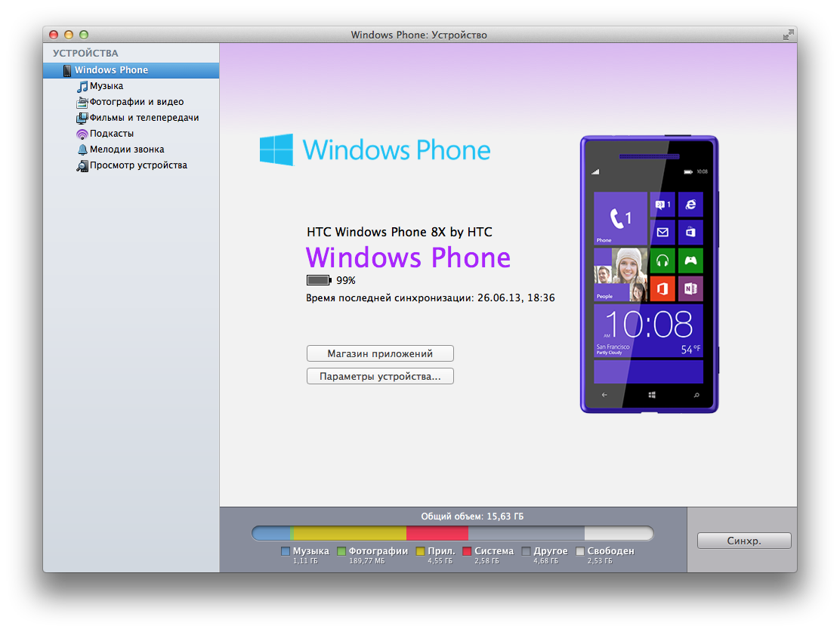Click the Общий объем: 15,63 ГБ label

[x=472, y=516]
